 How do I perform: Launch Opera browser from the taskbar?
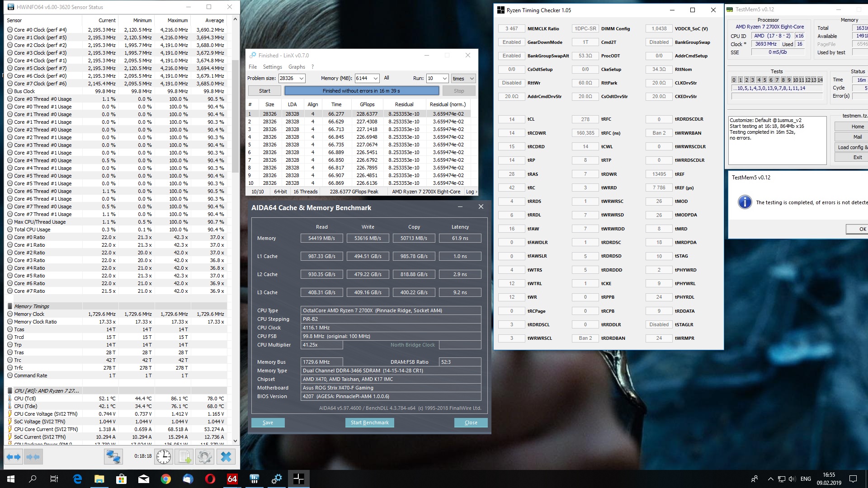click(x=210, y=479)
